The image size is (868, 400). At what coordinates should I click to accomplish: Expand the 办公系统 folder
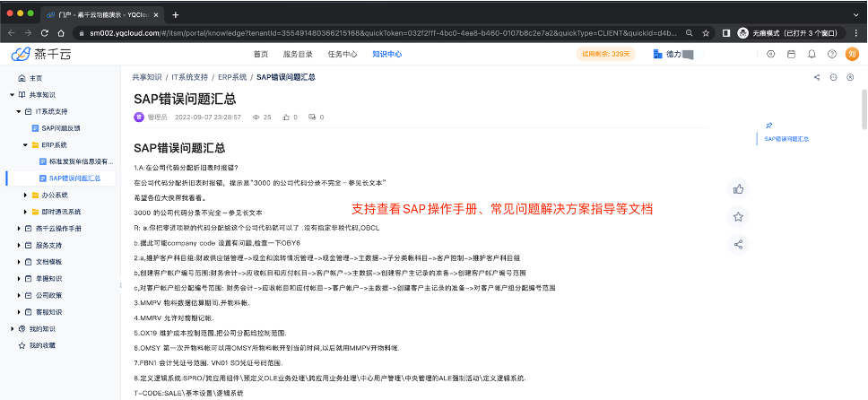[26, 195]
